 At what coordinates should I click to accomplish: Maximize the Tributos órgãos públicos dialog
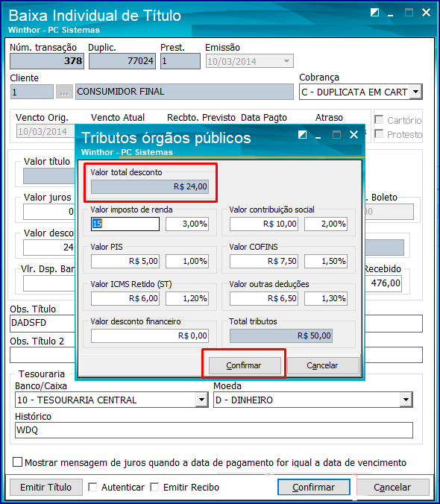(x=336, y=135)
